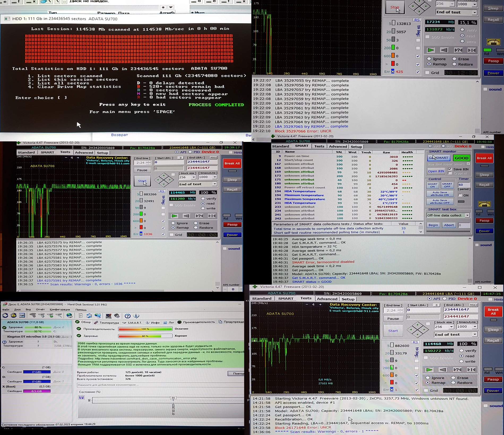
Task: Click the Производительность 100 % bar
Action: point(145,329)
